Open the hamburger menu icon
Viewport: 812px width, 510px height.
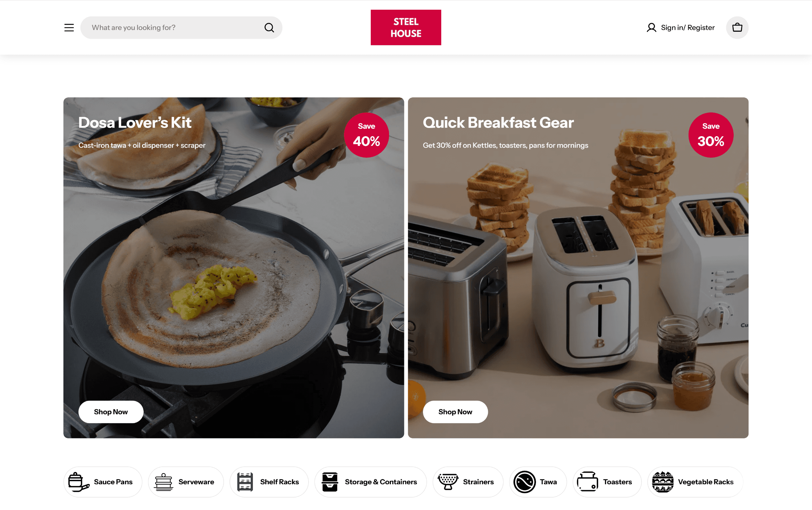69,28
